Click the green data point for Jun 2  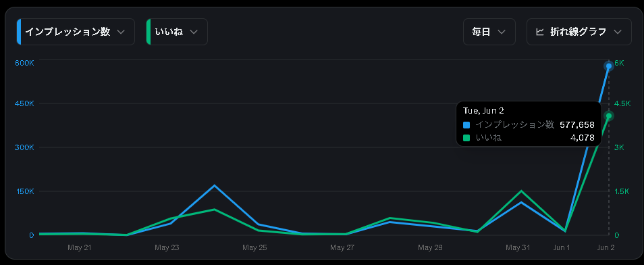coord(609,116)
